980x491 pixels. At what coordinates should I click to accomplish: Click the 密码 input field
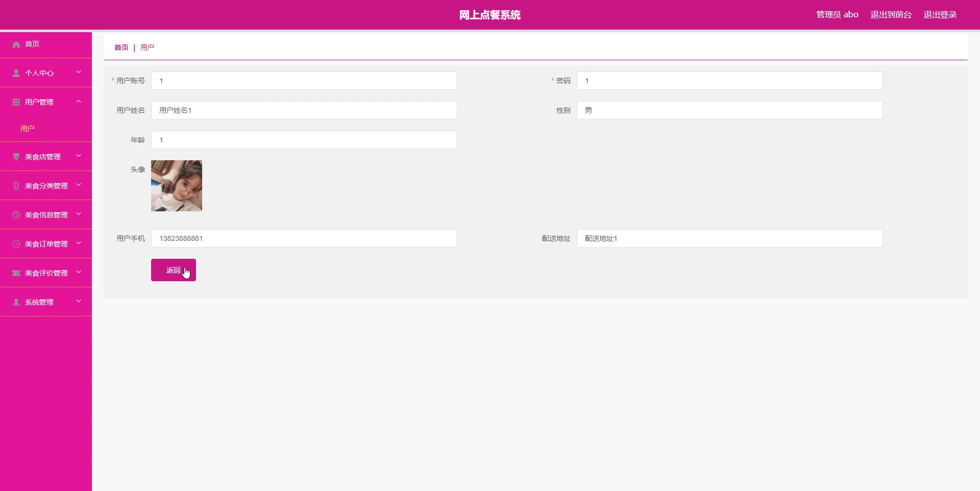tap(730, 81)
